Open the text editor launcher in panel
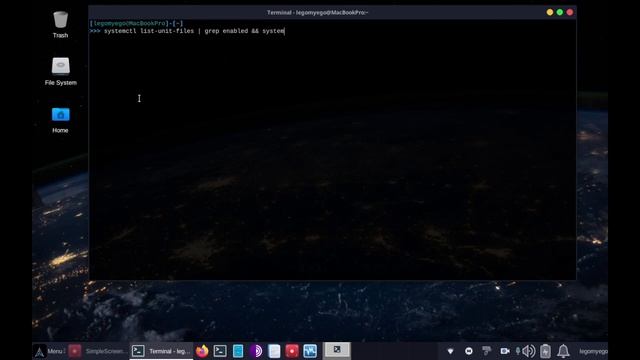This screenshot has width=640, height=360. pyautogui.click(x=274, y=351)
